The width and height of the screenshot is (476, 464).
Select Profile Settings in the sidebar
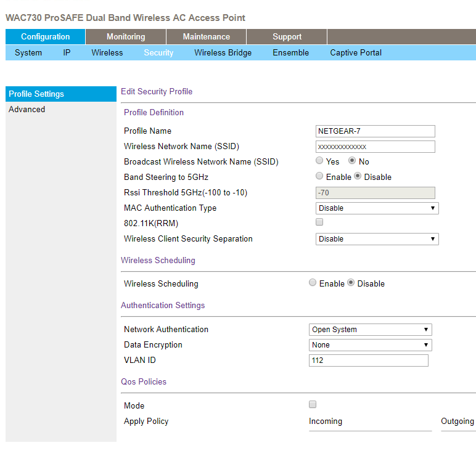(61, 94)
